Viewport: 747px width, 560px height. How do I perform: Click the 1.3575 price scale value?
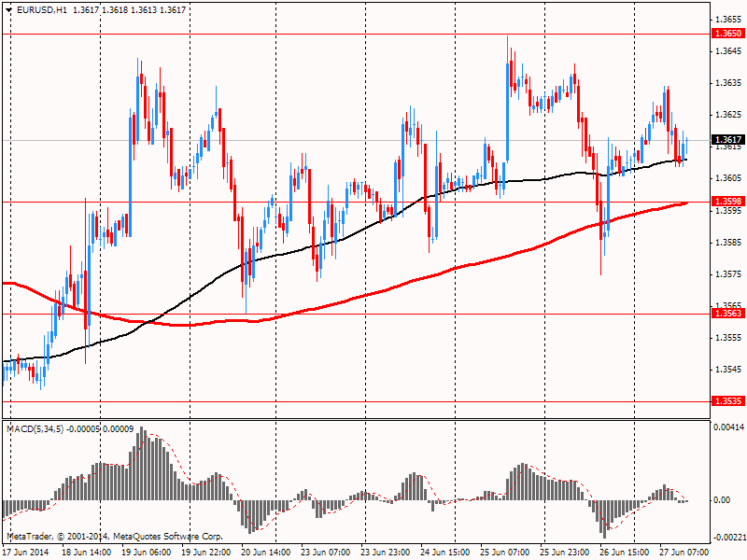pos(728,274)
